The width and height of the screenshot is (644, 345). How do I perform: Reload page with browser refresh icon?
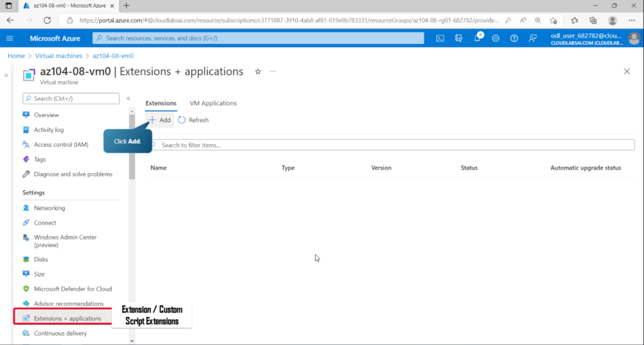(x=47, y=20)
